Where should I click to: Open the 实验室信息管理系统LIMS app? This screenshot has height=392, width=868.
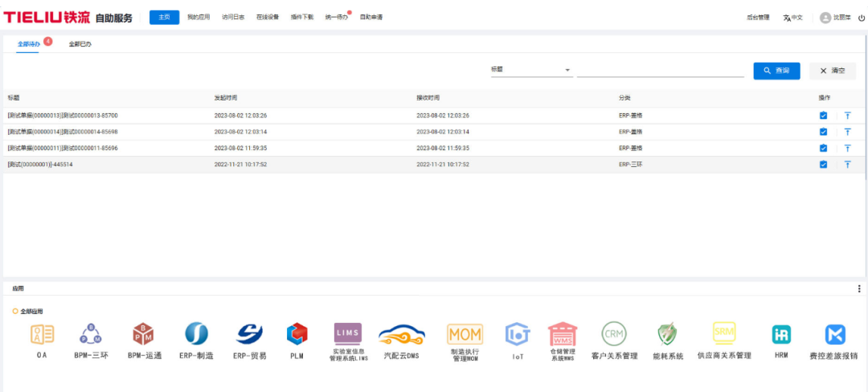pos(348,333)
